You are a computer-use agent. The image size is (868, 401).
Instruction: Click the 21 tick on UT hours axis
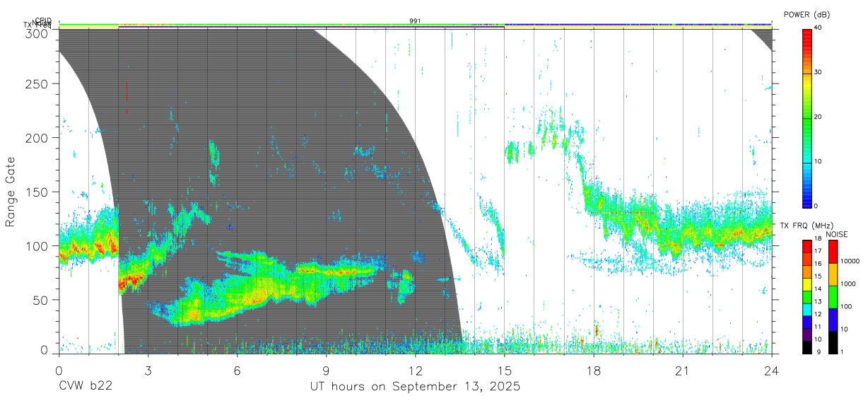[682, 371]
